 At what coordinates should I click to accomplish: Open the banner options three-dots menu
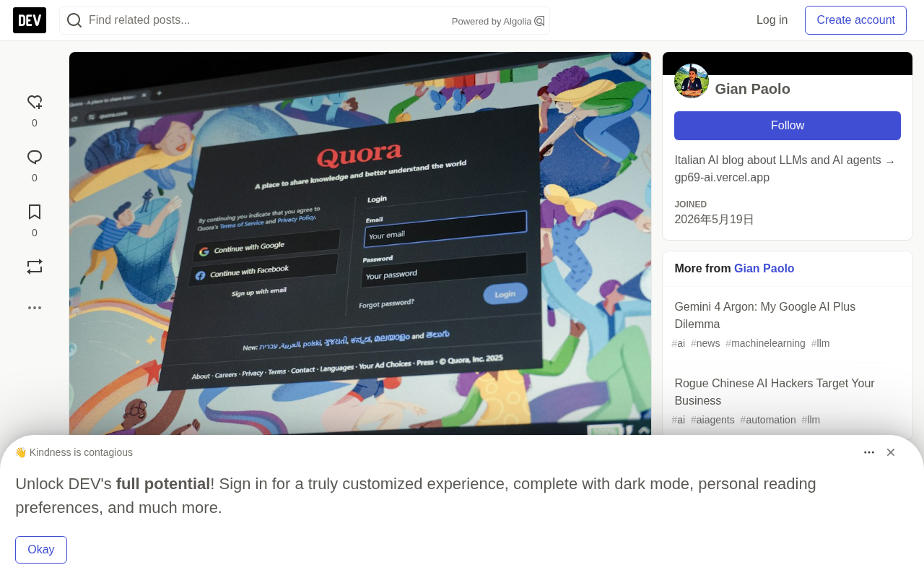pyautogui.click(x=869, y=452)
